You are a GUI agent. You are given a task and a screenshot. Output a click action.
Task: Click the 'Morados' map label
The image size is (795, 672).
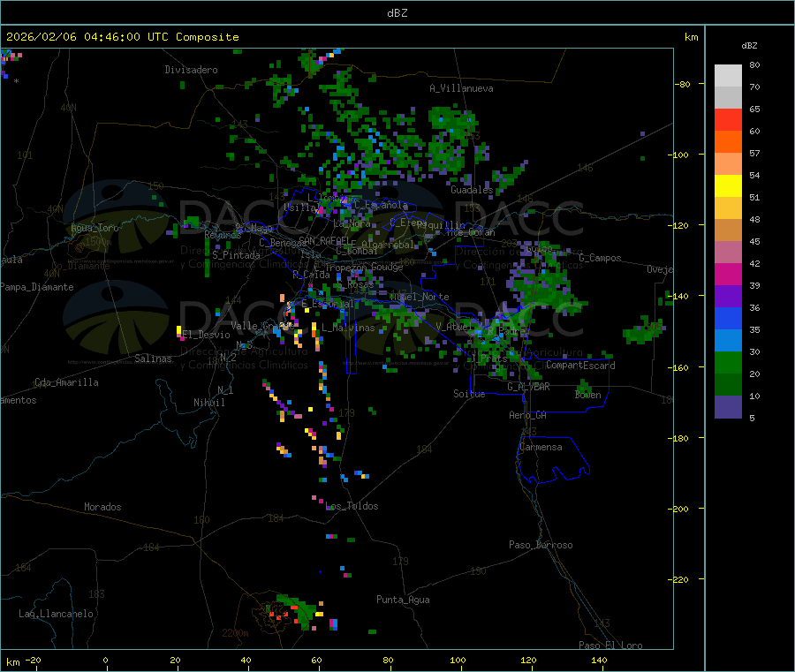[x=102, y=507]
